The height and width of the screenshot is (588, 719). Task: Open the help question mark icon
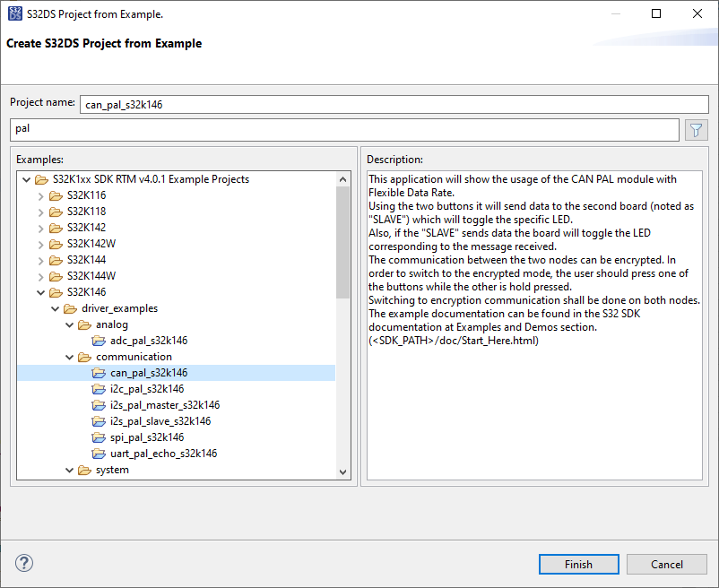(24, 563)
